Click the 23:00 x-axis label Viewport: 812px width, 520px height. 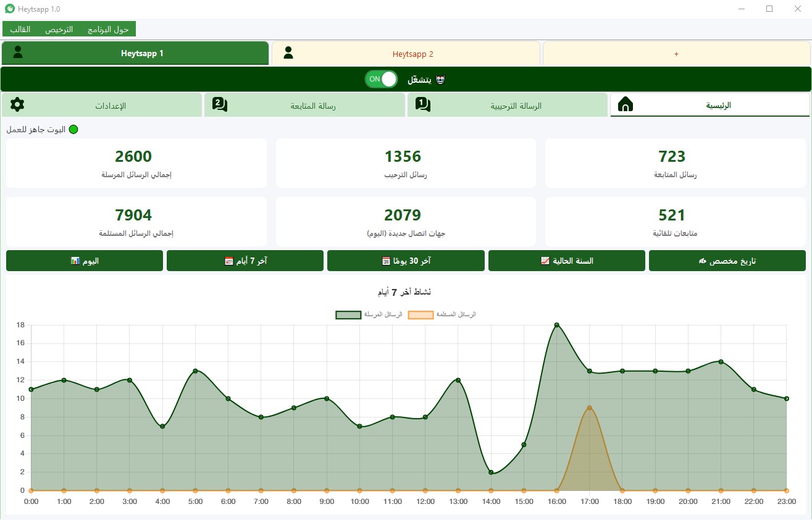tap(787, 501)
